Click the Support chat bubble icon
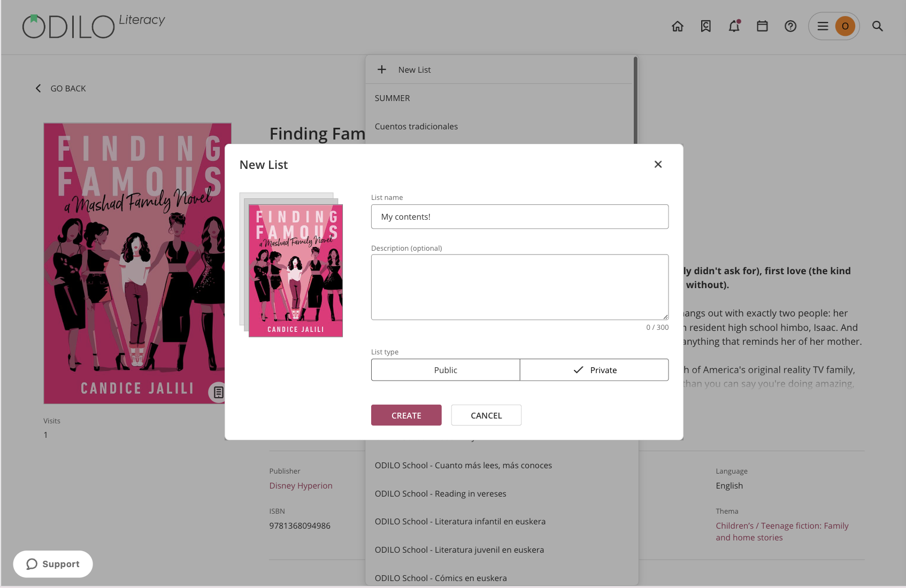The width and height of the screenshot is (906, 588). coord(32,564)
